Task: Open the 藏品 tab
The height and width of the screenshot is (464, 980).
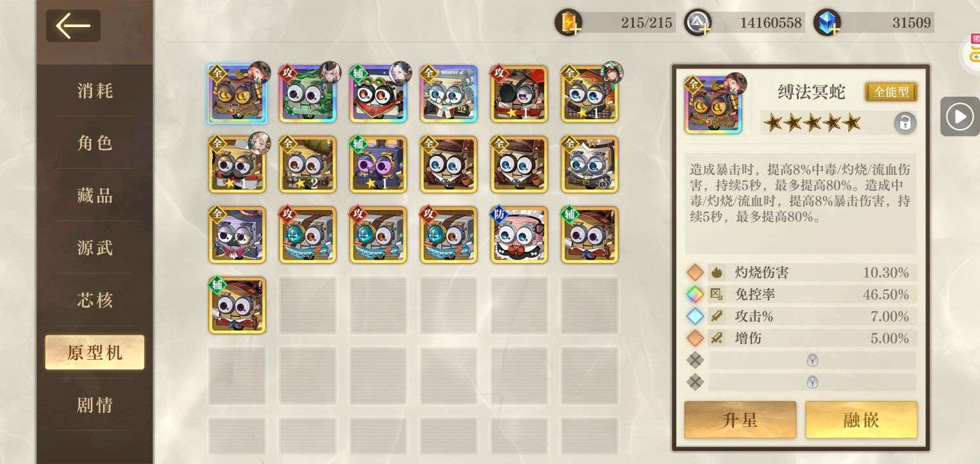Action: (x=95, y=196)
